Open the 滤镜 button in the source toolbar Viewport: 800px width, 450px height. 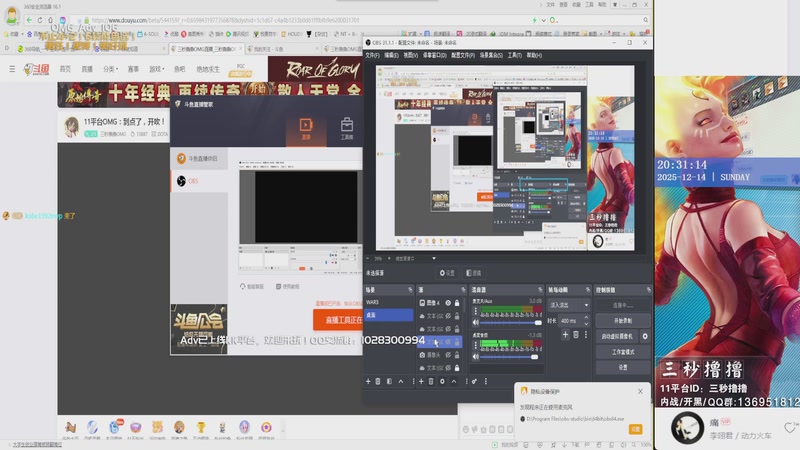coord(473,273)
